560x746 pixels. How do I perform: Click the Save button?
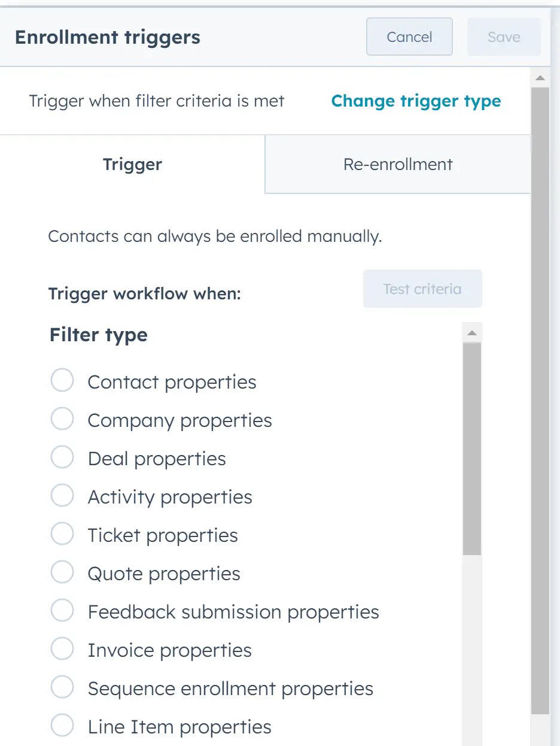coord(504,37)
